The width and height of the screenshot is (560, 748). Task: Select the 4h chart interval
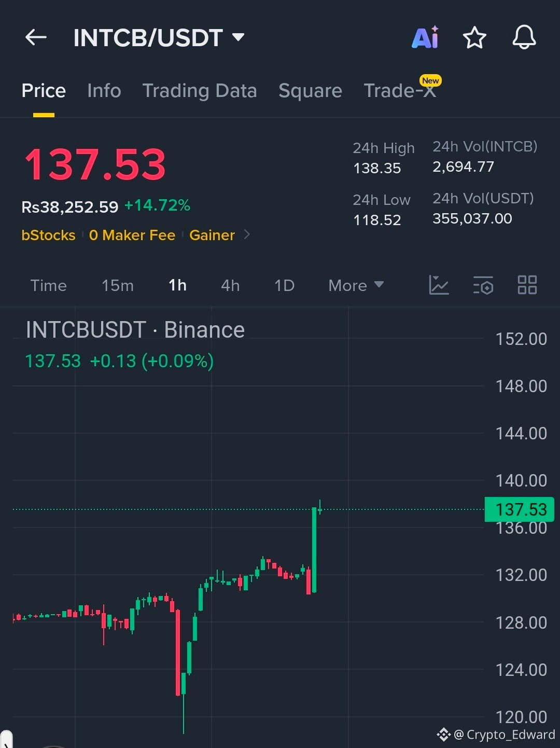click(x=230, y=285)
